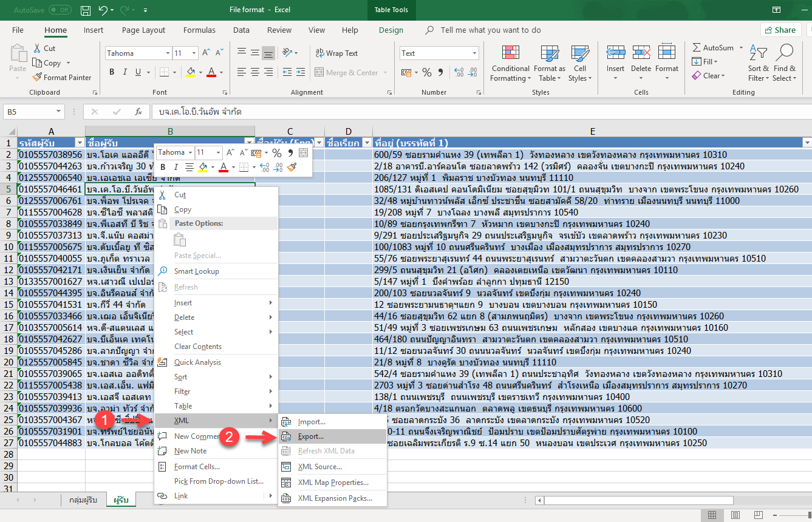
Task: Select Format Cells in the context menu
Action: 197,467
